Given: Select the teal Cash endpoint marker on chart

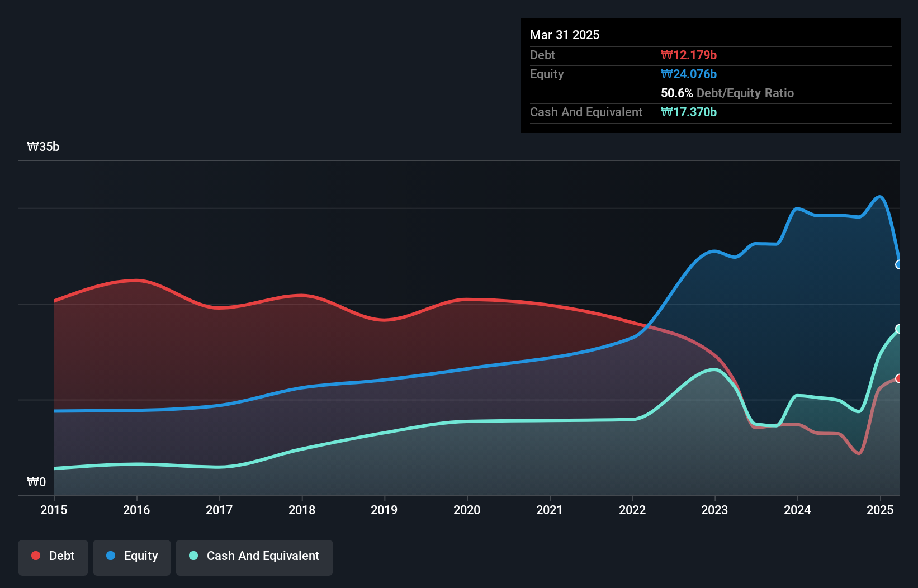Looking at the screenshot, I should click(x=899, y=329).
